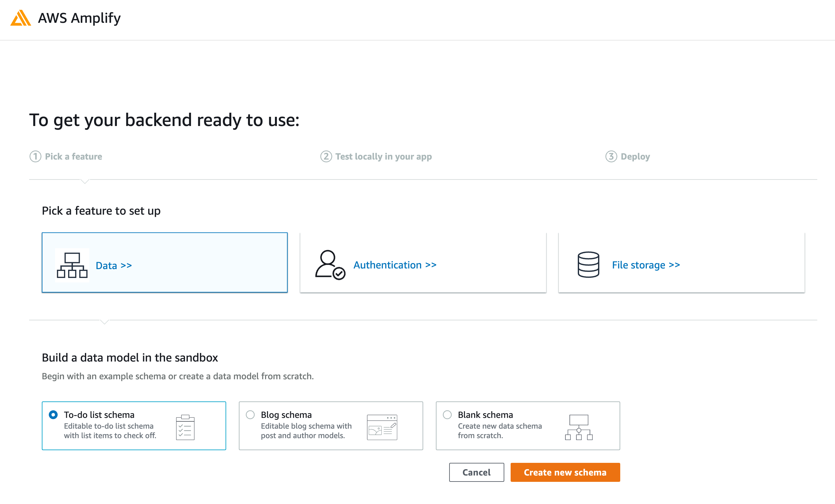This screenshot has height=504, width=835.
Task: Select the Blog schema radio button
Action: coord(250,415)
